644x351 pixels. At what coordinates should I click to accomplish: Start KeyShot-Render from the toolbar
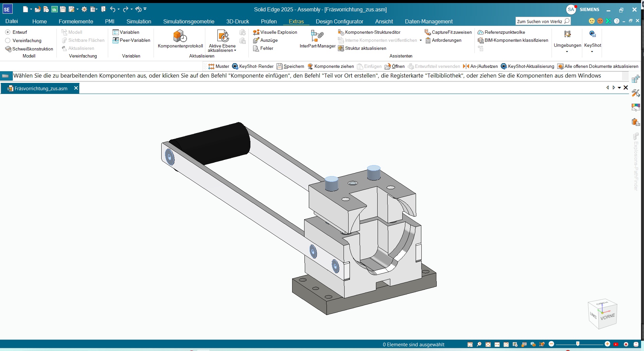pos(253,66)
